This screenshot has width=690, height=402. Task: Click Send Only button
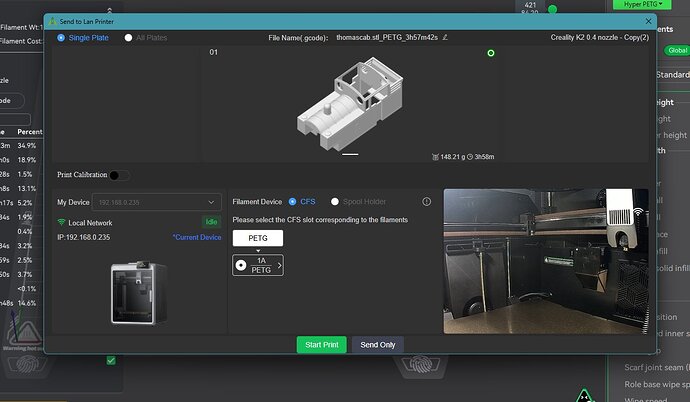[x=378, y=345]
